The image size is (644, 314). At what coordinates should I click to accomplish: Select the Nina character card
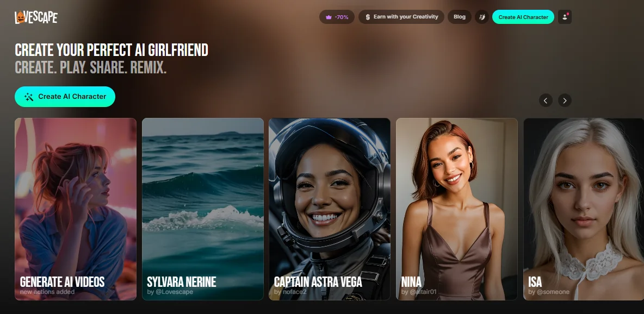(456, 209)
